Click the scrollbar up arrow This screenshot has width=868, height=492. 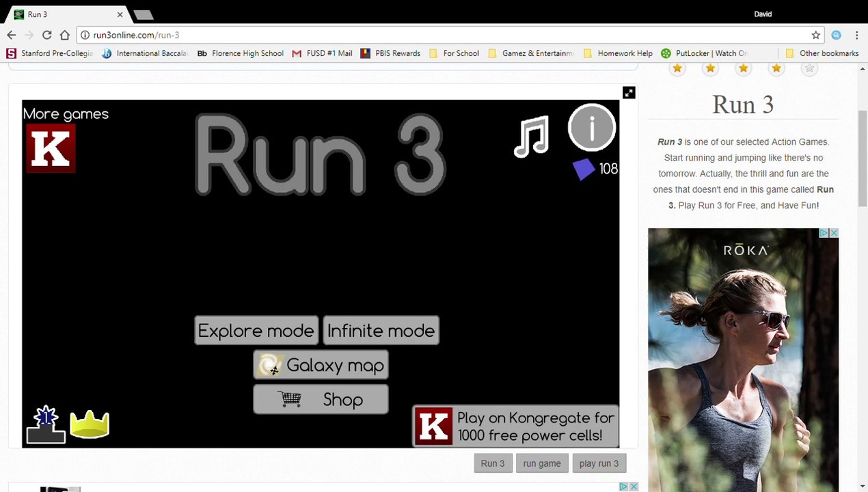click(x=863, y=68)
